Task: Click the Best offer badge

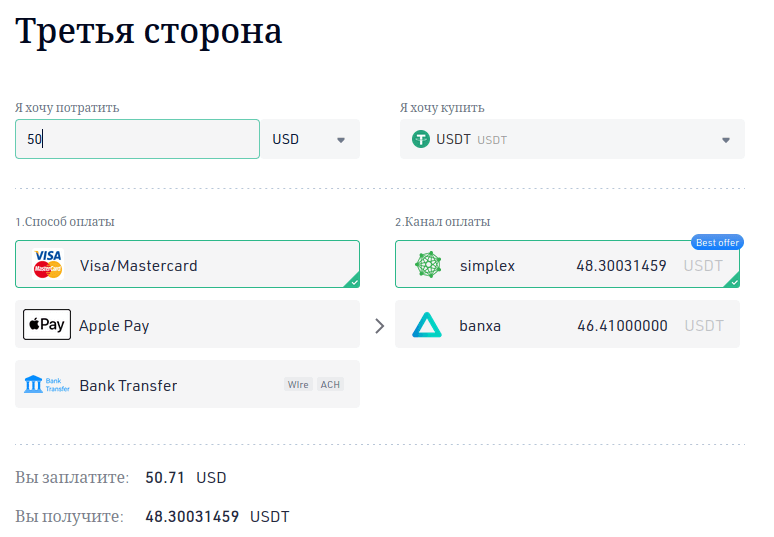Action: pos(717,242)
